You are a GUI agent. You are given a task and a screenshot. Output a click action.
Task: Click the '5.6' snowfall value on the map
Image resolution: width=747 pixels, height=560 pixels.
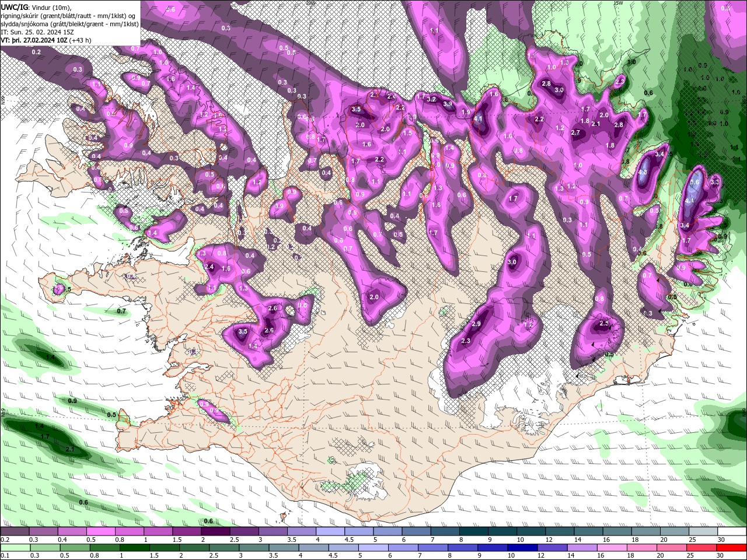694,182
